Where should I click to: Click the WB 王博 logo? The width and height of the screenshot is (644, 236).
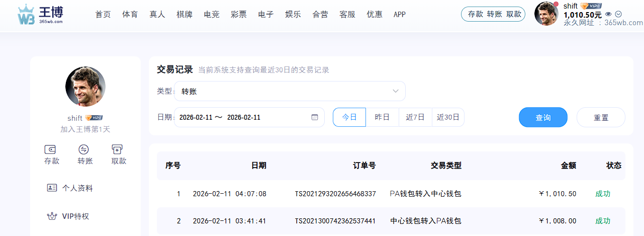(40, 15)
